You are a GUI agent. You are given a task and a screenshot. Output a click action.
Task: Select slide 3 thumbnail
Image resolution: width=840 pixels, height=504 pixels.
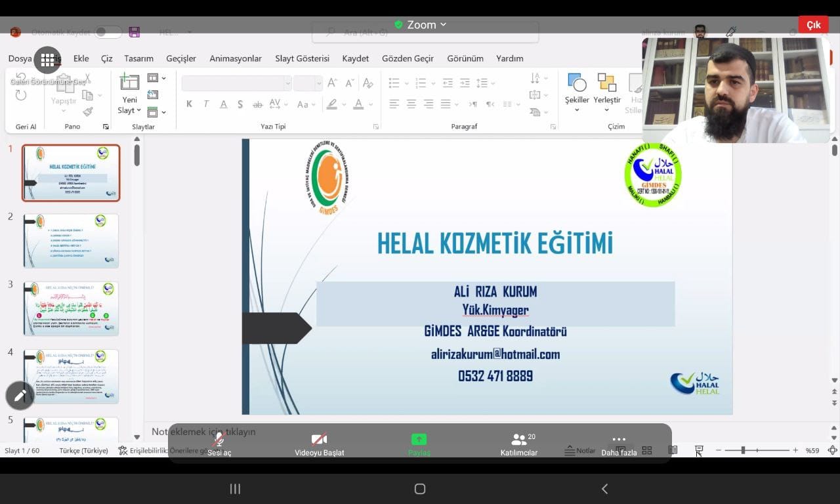[71, 308]
